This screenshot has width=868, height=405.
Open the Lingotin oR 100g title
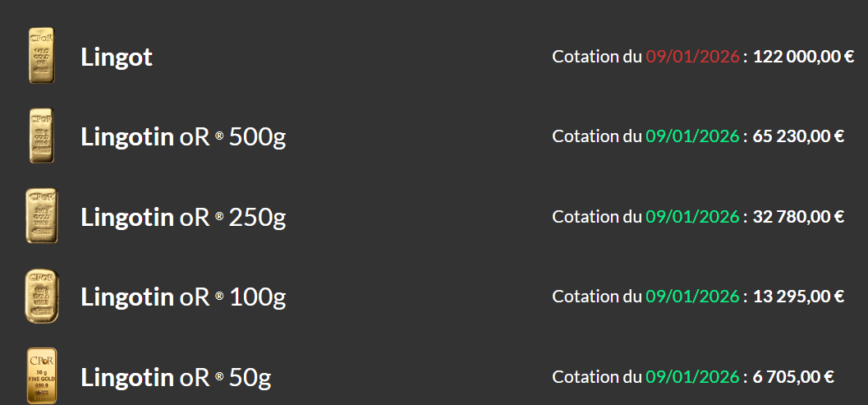tap(183, 297)
